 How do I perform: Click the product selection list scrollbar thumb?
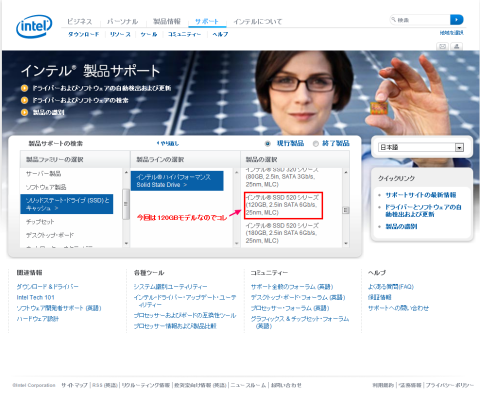[x=346, y=210]
